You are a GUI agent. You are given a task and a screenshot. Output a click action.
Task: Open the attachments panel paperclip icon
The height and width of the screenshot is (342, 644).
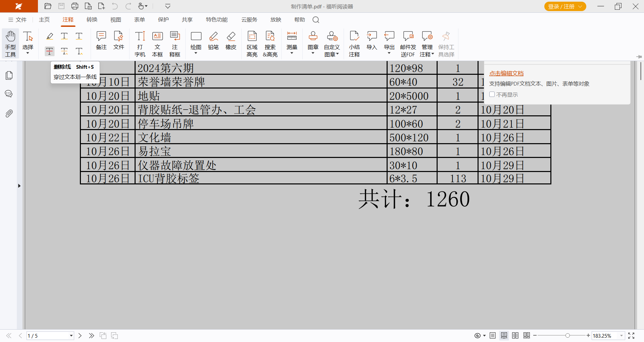click(9, 114)
